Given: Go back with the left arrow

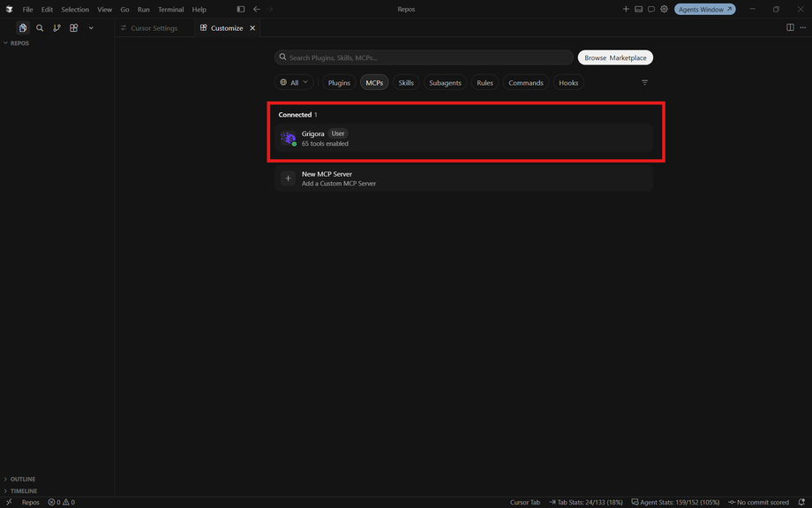Looking at the screenshot, I should coord(256,10).
